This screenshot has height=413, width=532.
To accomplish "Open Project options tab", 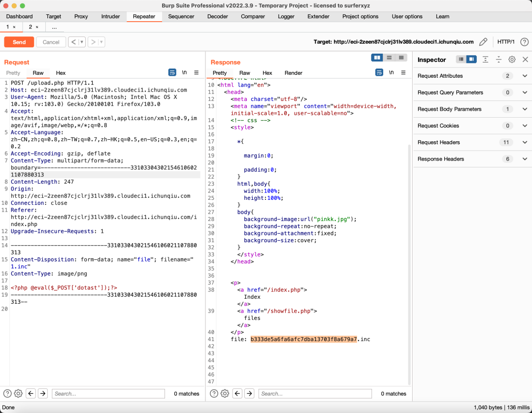I will click(360, 16).
